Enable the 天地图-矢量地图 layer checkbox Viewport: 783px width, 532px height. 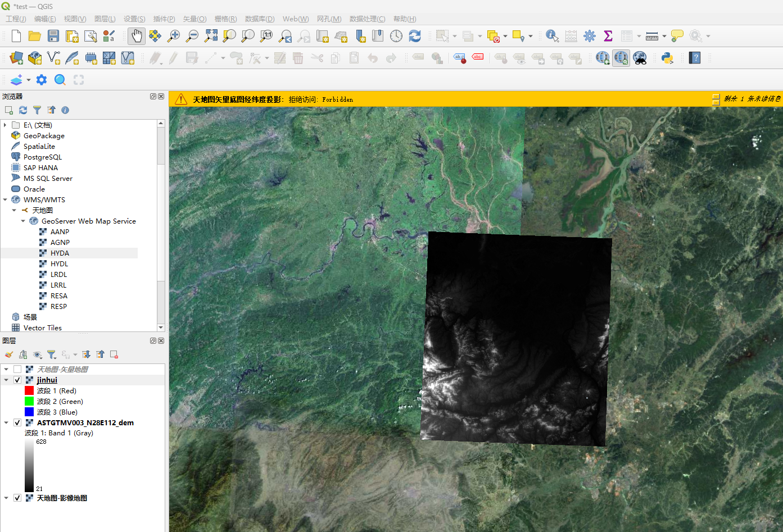(x=17, y=369)
